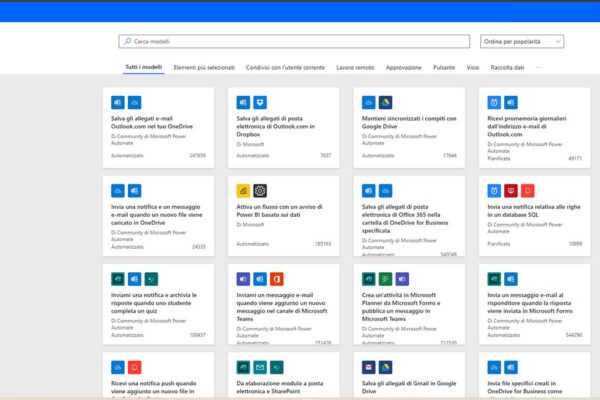Click OneDrive icon on Mantieni sincronizzati card
The height and width of the screenshot is (400, 600).
[368, 102]
